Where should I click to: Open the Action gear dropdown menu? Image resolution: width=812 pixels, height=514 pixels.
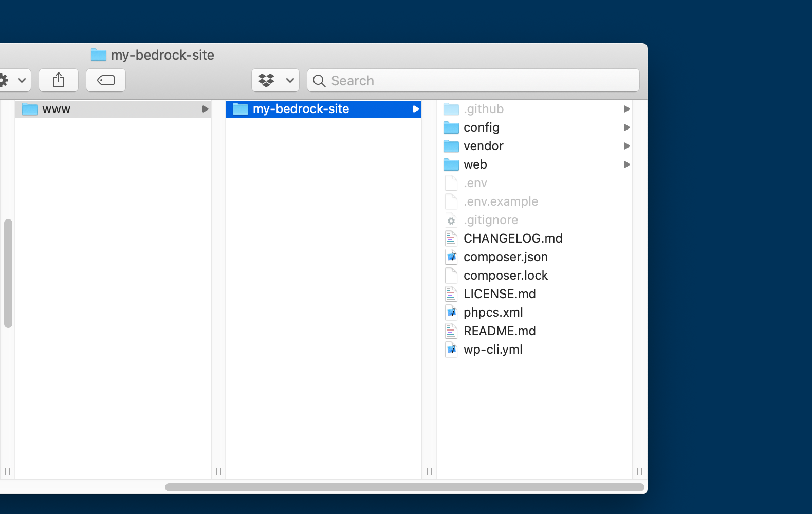tap(12, 80)
